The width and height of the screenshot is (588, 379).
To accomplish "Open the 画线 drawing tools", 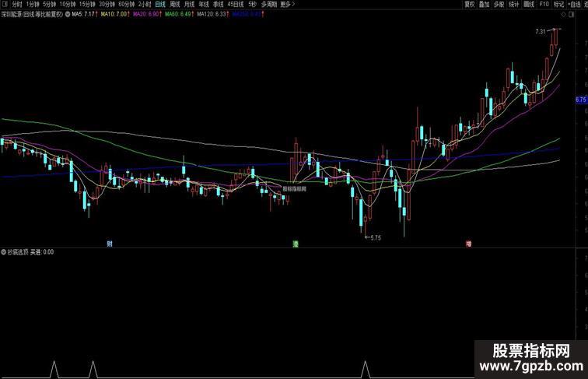I will pos(529,4).
